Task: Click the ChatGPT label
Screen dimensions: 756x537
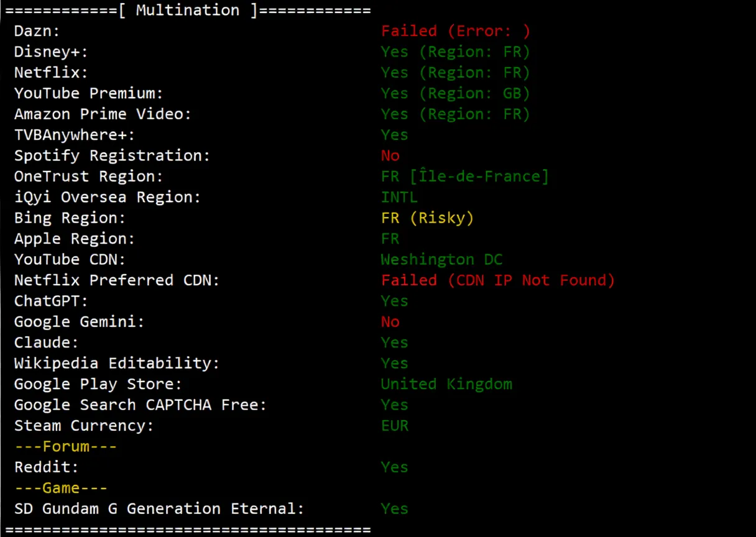Action: (x=51, y=301)
